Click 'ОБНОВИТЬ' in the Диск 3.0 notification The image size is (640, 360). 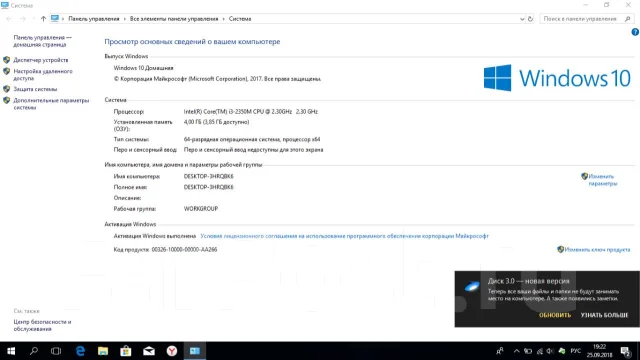(x=555, y=315)
